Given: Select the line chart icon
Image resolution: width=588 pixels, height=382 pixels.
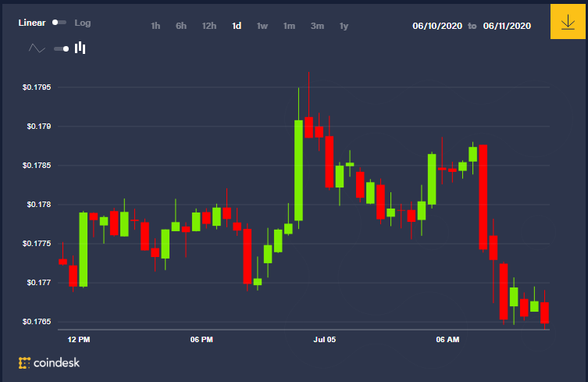Looking at the screenshot, I should pos(37,48).
